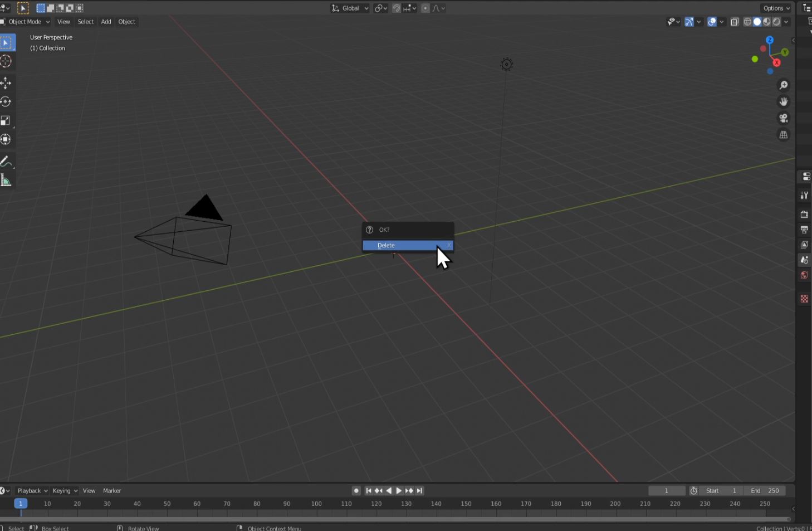Toggle X-ray mode
This screenshot has width=812, height=531.
pyautogui.click(x=735, y=22)
